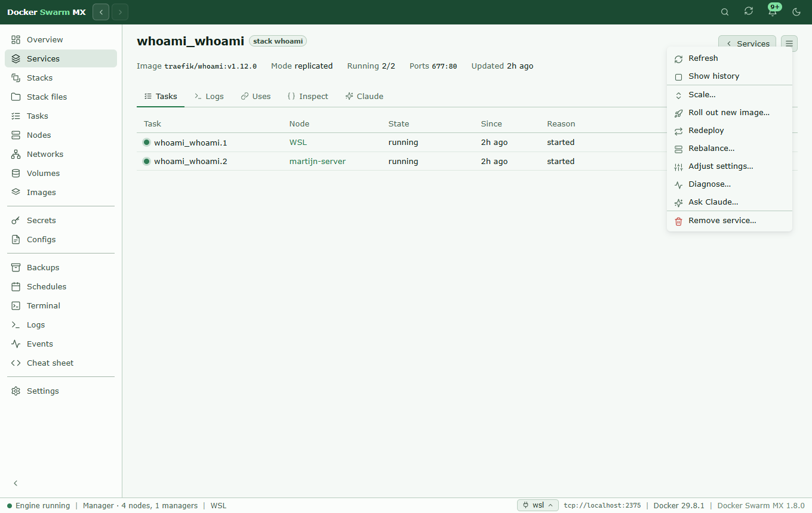Go back with header left arrow button
This screenshot has width=812, height=513.
(101, 12)
